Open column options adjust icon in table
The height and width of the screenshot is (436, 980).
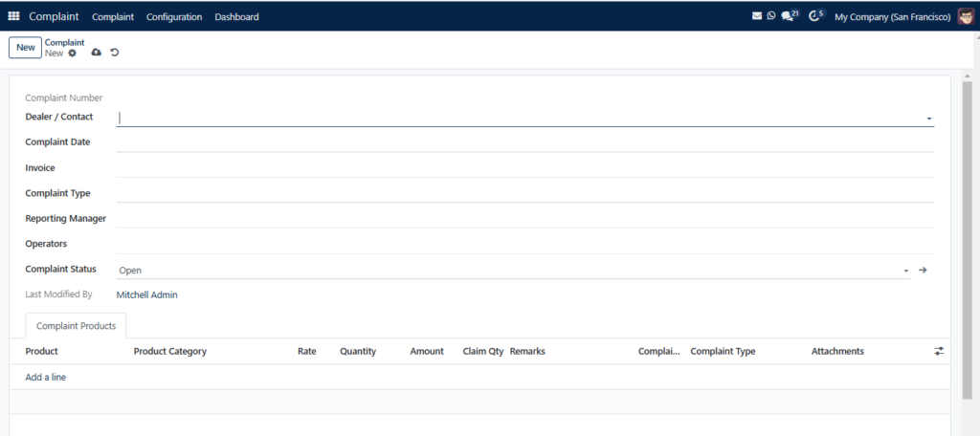939,351
